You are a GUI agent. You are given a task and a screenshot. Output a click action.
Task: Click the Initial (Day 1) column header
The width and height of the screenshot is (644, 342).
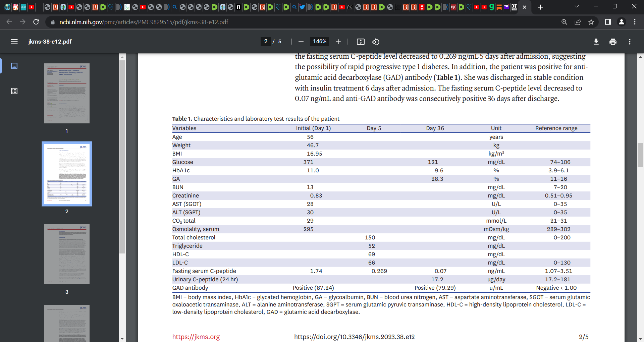point(313,128)
